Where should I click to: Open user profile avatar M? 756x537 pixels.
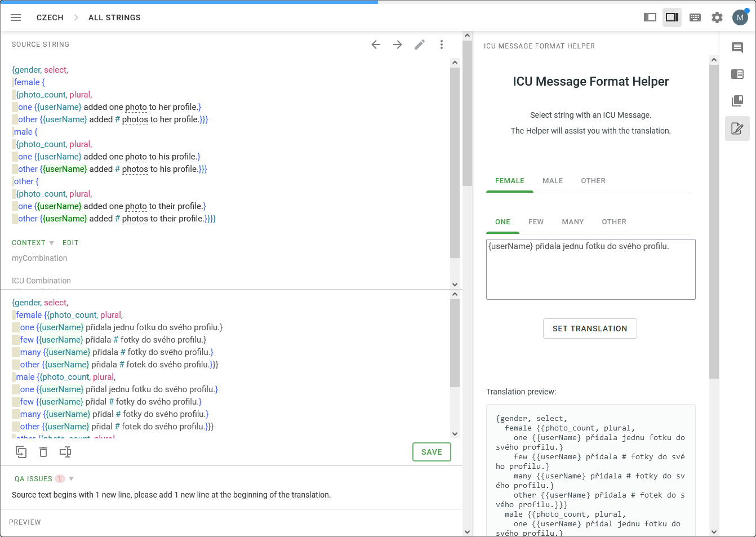pyautogui.click(x=740, y=17)
